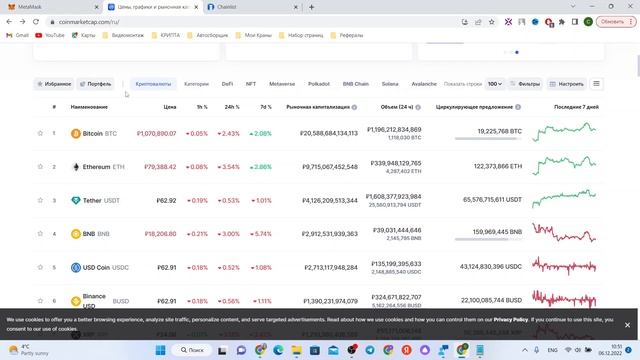
Task: Switch to the list view icon beside Настроить
Action: click(596, 84)
